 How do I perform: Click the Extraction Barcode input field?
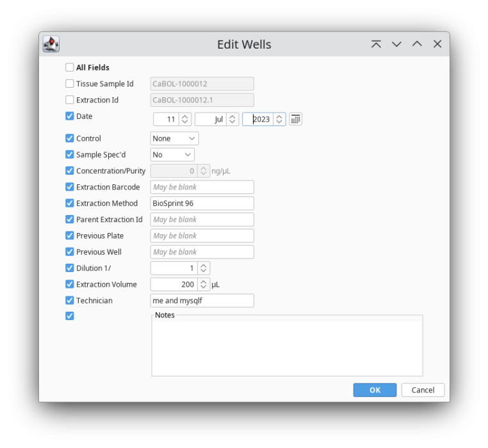pyautogui.click(x=202, y=188)
